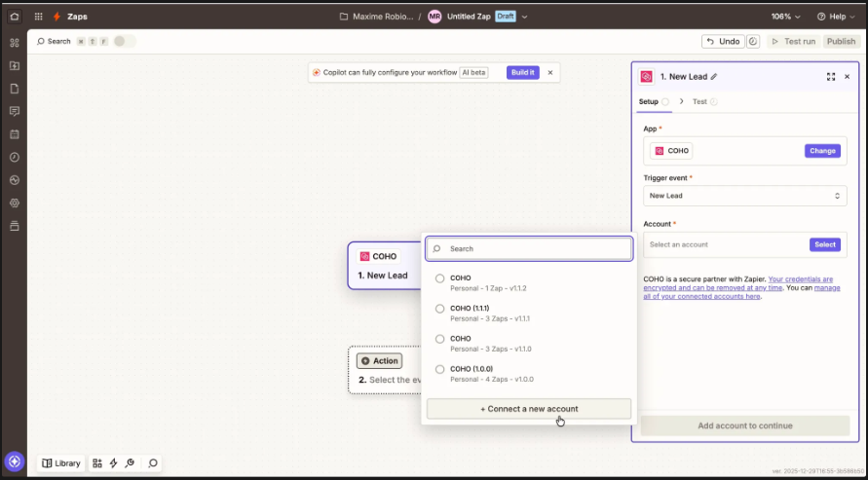Open the Help menu

[836, 17]
